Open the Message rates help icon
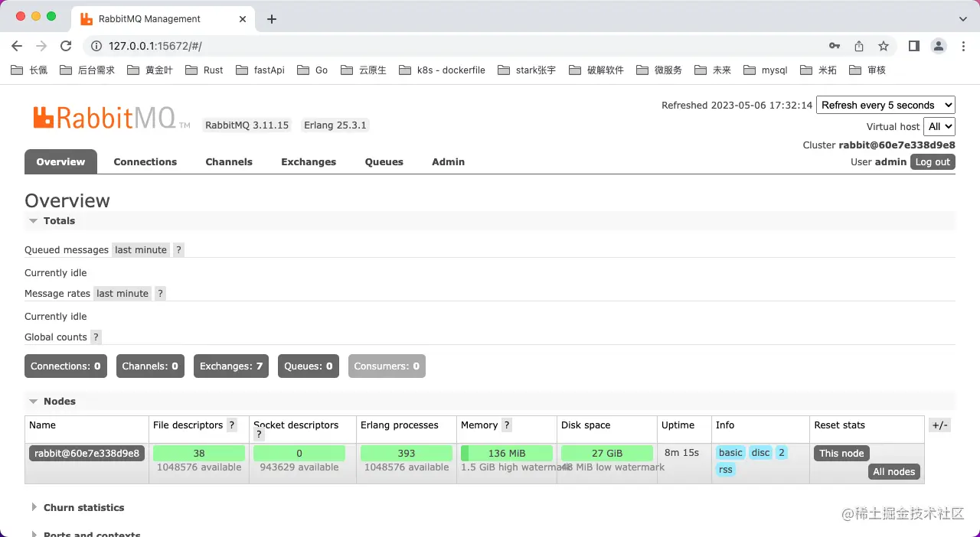980x537 pixels. click(x=160, y=293)
